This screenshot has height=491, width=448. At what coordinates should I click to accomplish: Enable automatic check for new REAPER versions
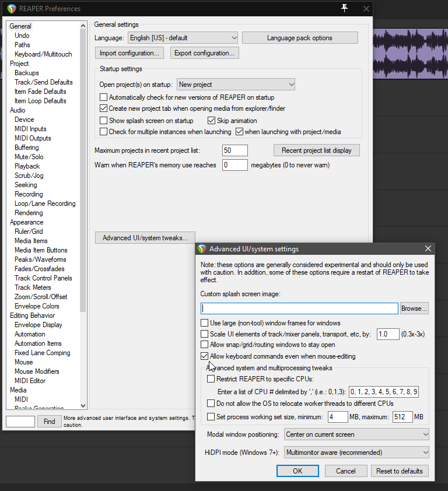[103, 97]
